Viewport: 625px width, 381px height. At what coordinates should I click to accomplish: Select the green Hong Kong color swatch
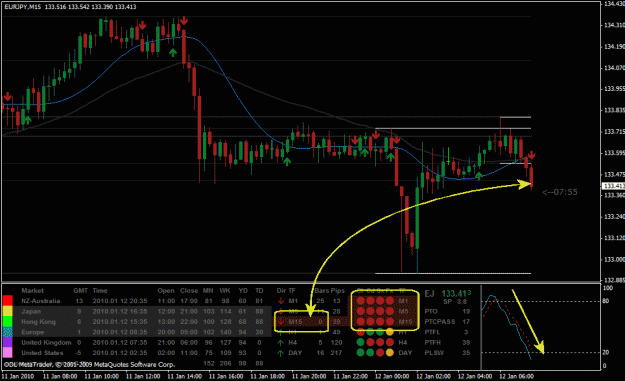pos(8,321)
